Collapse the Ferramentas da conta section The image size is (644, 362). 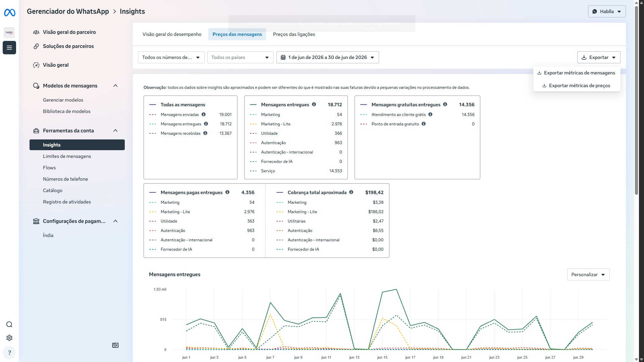click(x=115, y=131)
